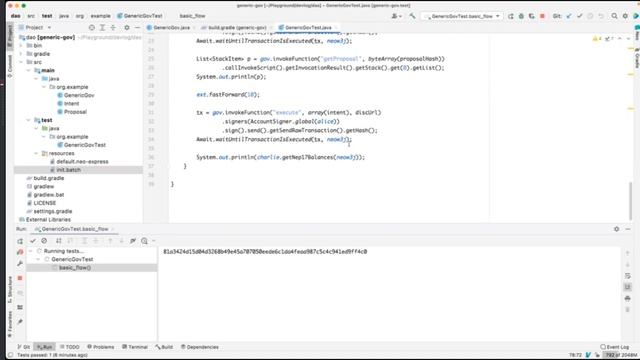Select GenericGovTest.java editor tab
The image size is (640, 360).
pyautogui.click(x=308, y=27)
